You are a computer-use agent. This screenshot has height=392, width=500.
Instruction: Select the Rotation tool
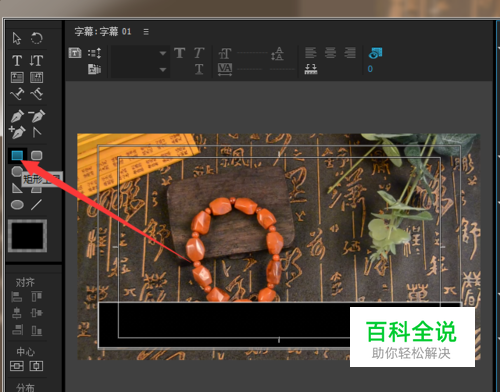tap(37, 38)
